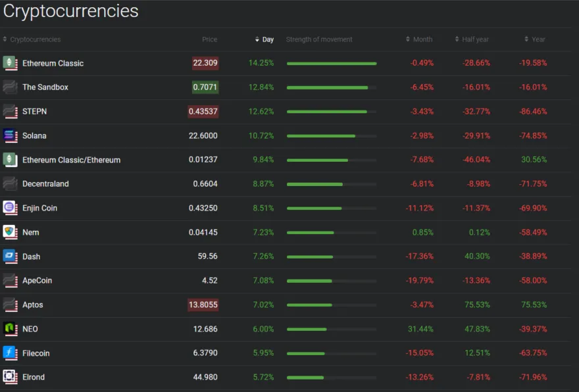
Task: Click the NEO logo icon
Action: (x=10, y=329)
